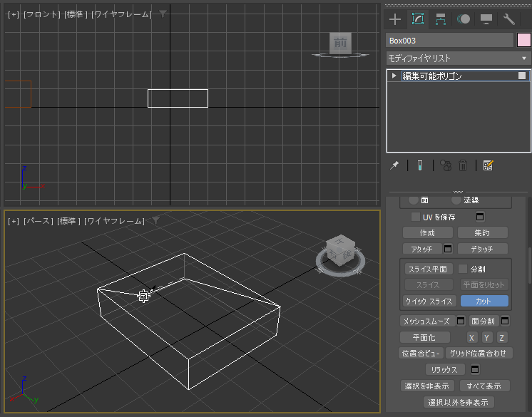Click the リラックス button

[x=444, y=369]
